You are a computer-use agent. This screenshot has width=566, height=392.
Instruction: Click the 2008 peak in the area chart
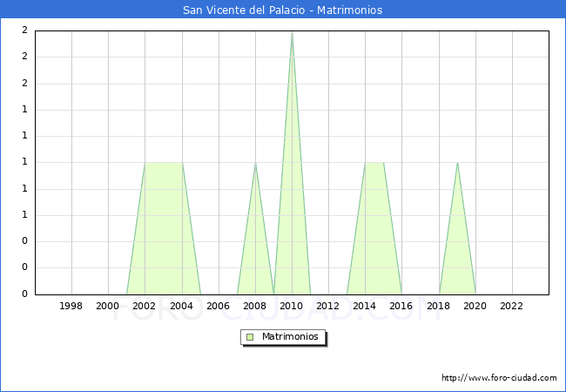[x=255, y=164]
